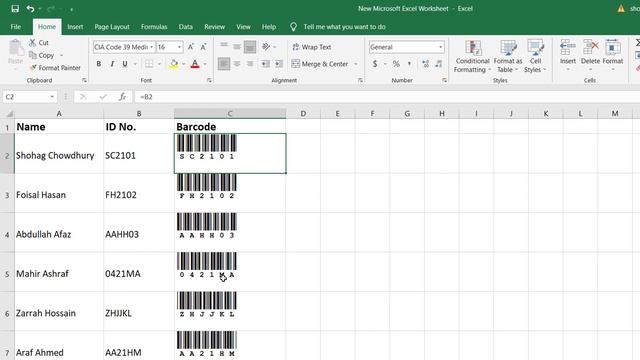The width and height of the screenshot is (640, 360).
Task: Select column C header
Action: coord(230,113)
